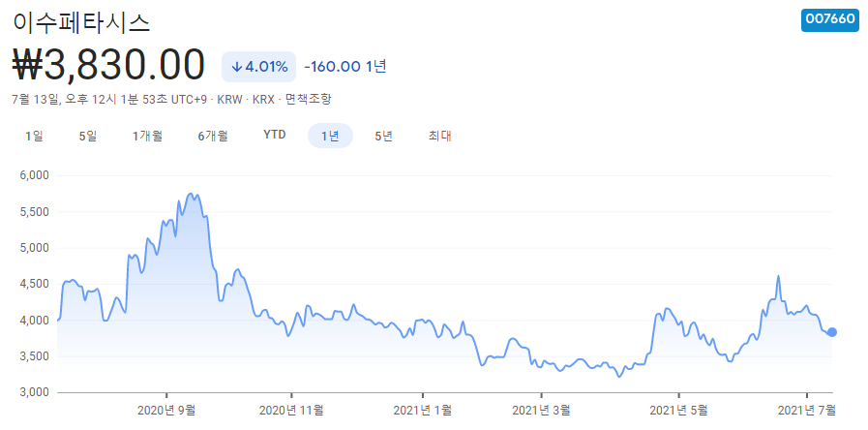This screenshot has width=868, height=430.
Task: Switch chart to 6개월 range
Action: 213,136
